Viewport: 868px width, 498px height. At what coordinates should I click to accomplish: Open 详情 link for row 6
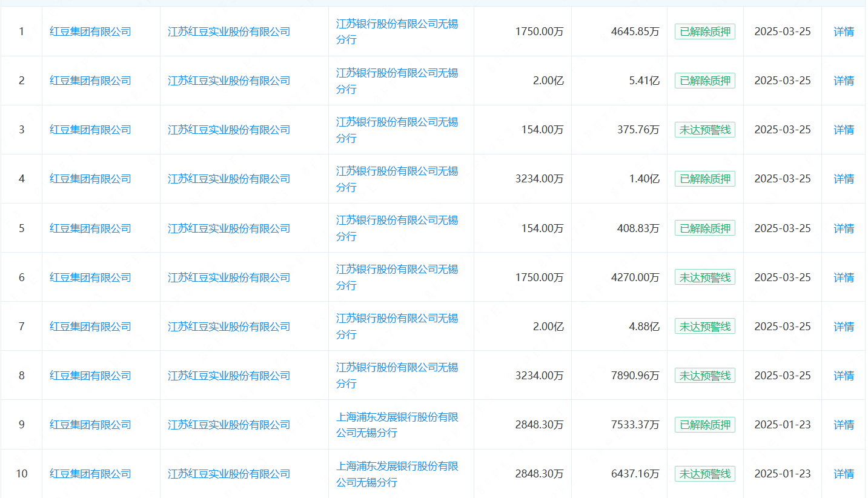[x=844, y=277]
